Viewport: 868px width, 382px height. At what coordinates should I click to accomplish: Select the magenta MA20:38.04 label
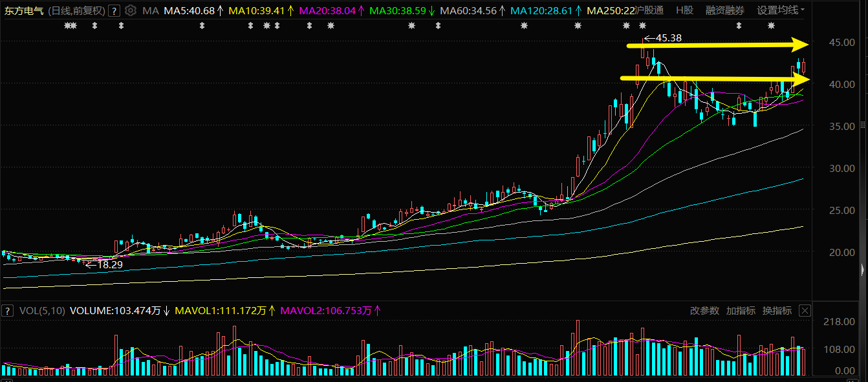pyautogui.click(x=327, y=10)
